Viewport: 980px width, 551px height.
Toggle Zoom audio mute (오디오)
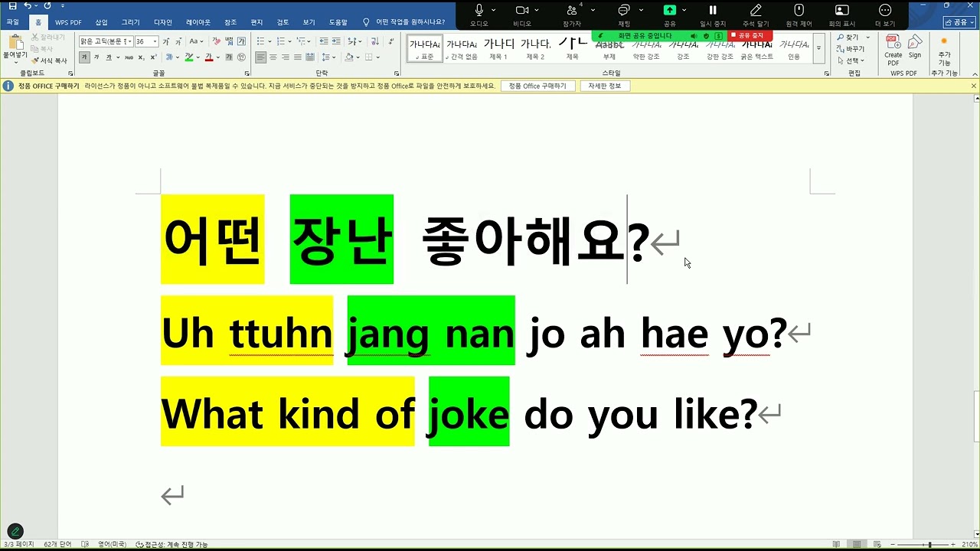tap(479, 15)
